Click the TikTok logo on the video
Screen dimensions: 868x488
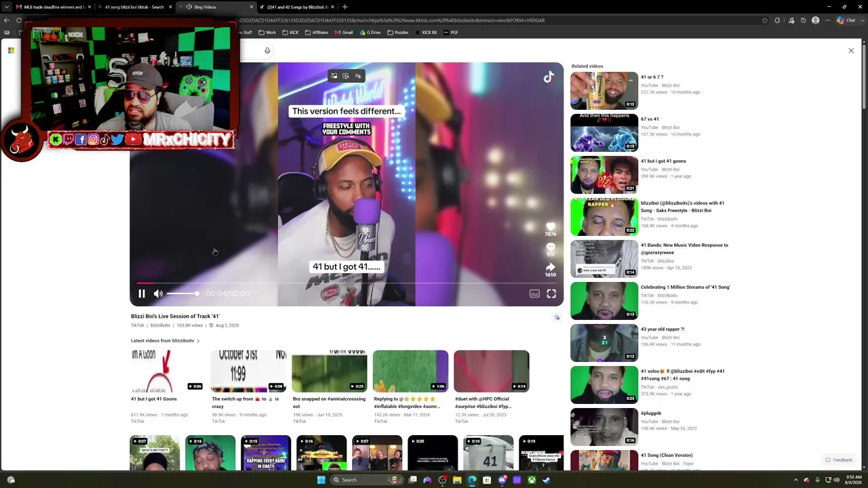pyautogui.click(x=548, y=77)
